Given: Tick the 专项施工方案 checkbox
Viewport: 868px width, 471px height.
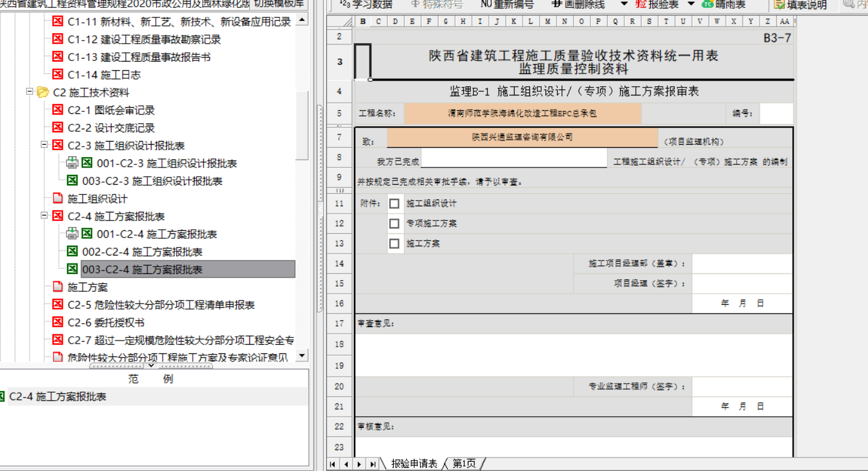Looking at the screenshot, I should (x=395, y=223).
